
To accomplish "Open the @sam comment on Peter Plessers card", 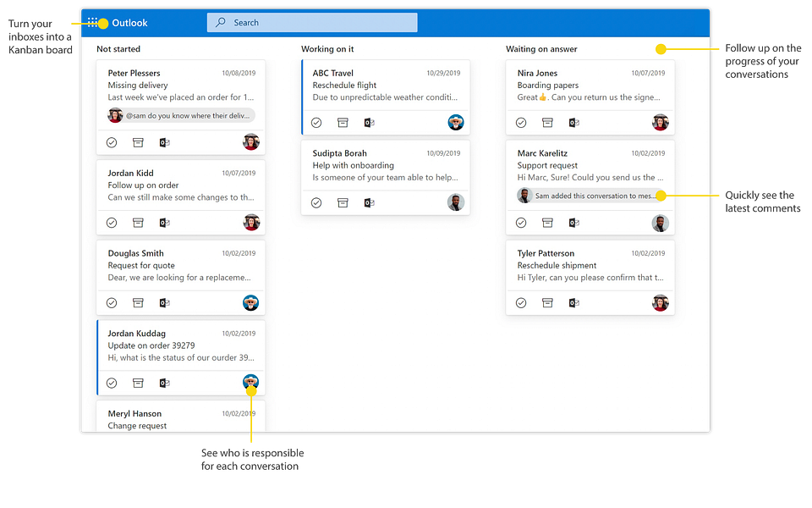I will coord(182,116).
